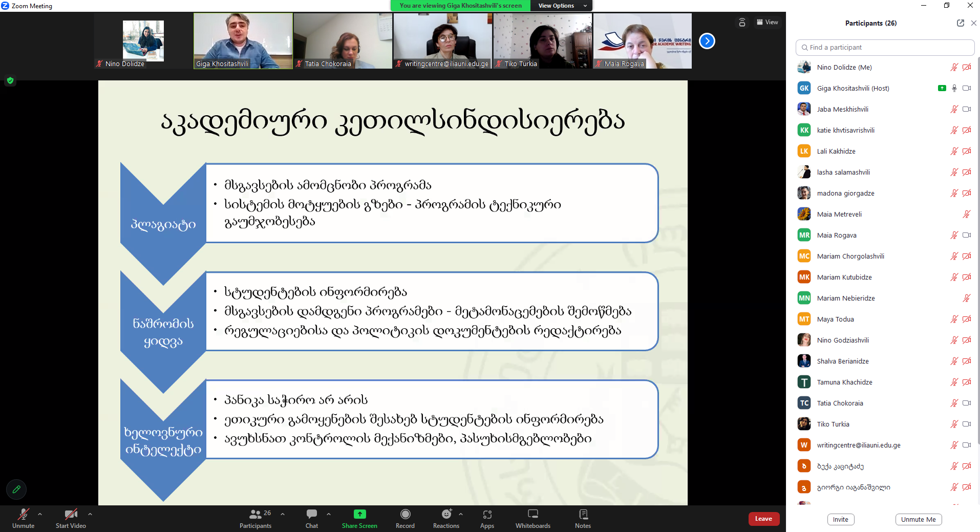Click the screen-viewing notification banner
980x532 pixels.
coord(460,6)
